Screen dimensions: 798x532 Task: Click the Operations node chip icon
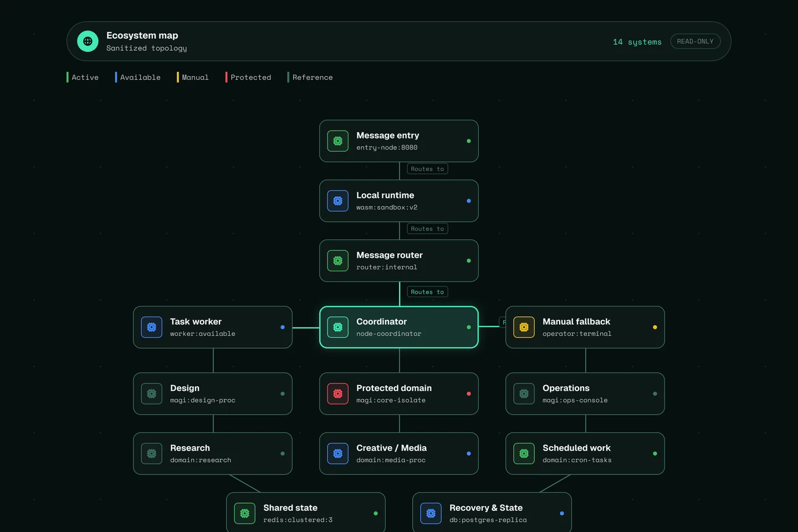(524, 393)
